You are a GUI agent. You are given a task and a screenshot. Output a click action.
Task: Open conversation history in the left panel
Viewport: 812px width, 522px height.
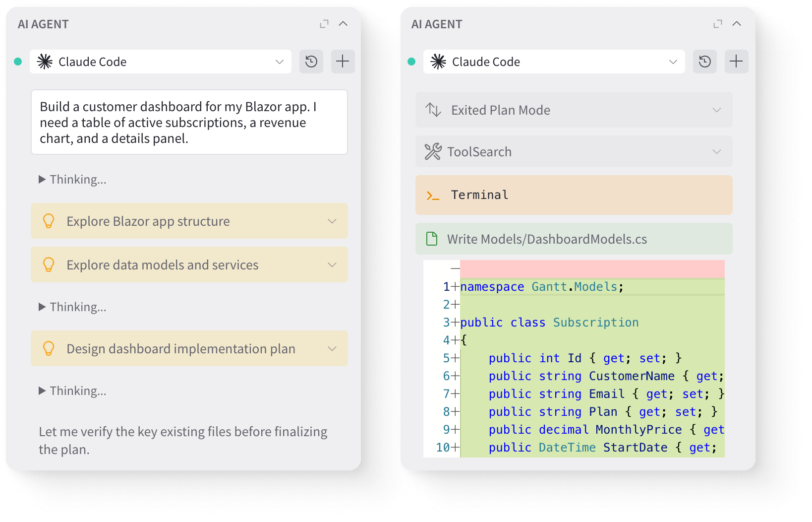click(x=311, y=62)
